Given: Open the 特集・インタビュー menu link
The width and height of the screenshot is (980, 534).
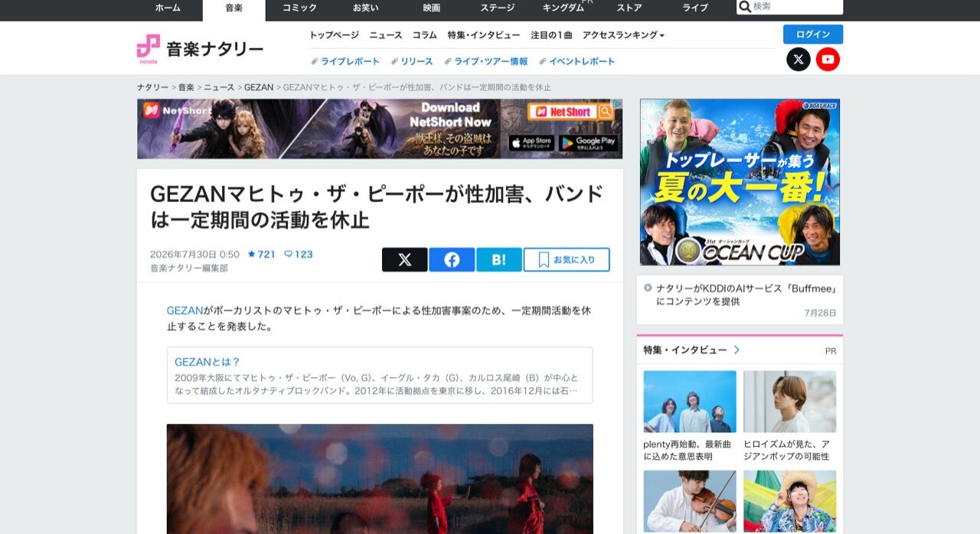Looking at the screenshot, I should [484, 35].
